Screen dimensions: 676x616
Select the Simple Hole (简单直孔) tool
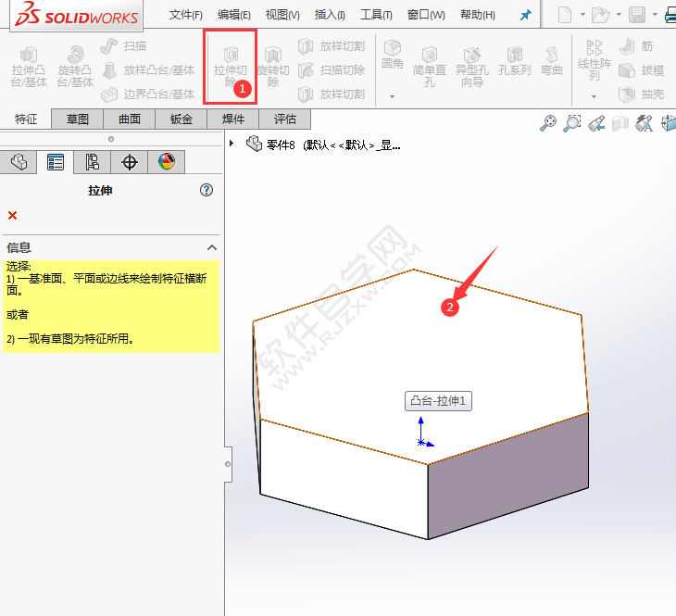430,67
